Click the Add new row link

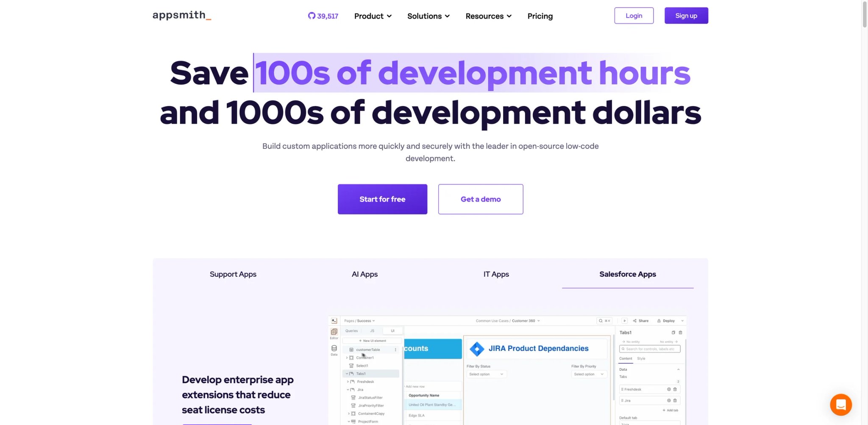[x=415, y=386]
